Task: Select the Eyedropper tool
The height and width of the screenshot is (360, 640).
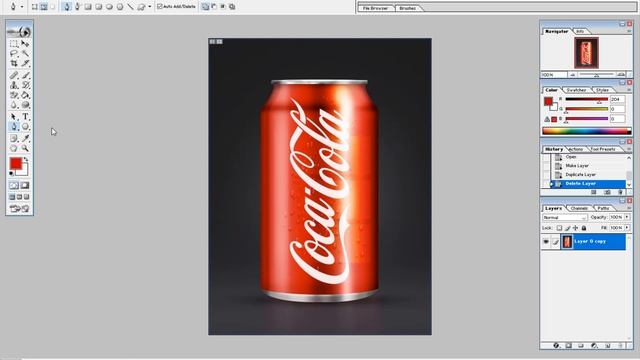Action: pos(25,138)
